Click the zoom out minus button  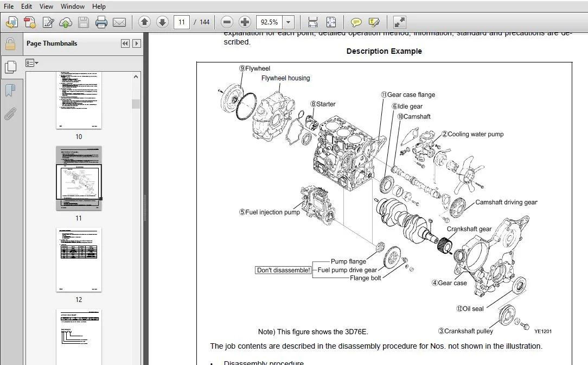(227, 22)
